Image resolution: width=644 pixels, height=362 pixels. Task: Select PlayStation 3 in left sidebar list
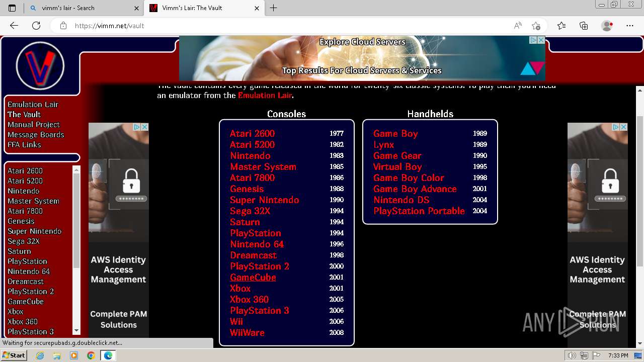31,332
